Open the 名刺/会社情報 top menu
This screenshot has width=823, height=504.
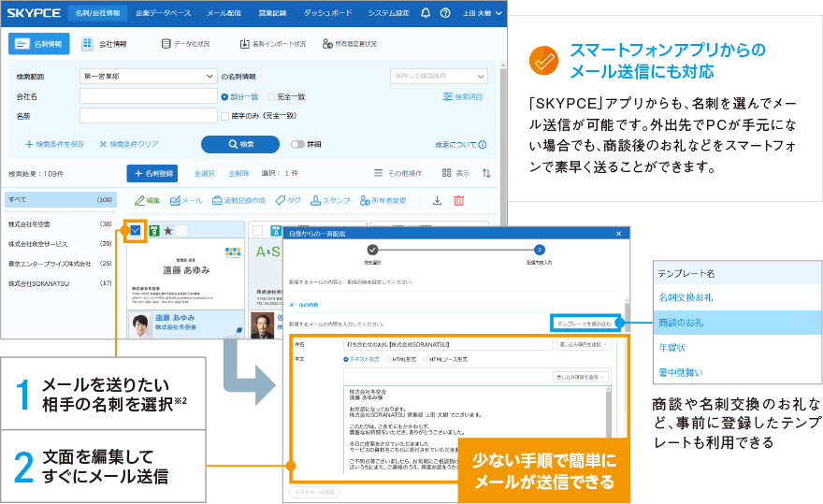97,12
